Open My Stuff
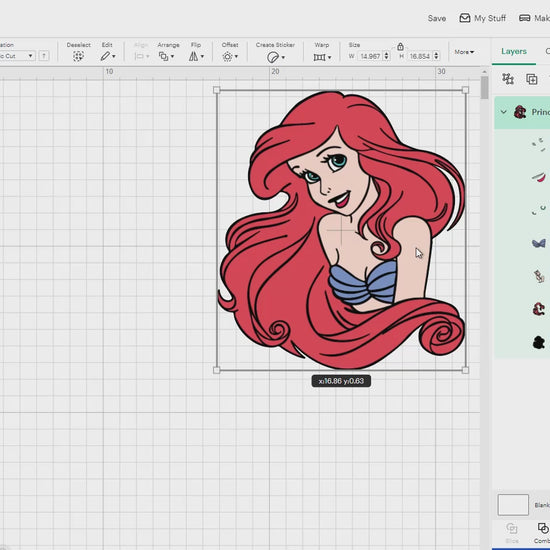 483,18
